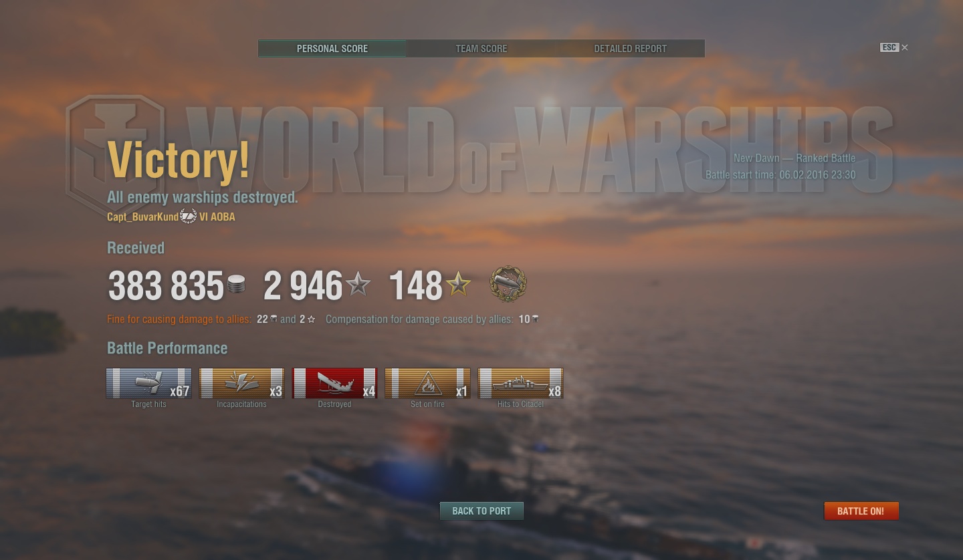963x560 pixels.
Task: Click the ESC key label
Action: 889,47
